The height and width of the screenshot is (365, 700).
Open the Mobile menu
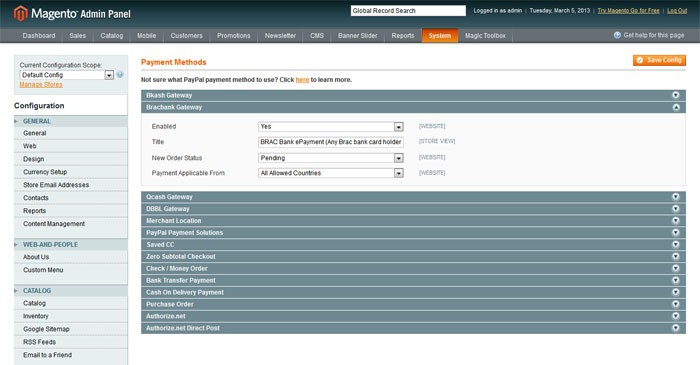[x=146, y=36]
